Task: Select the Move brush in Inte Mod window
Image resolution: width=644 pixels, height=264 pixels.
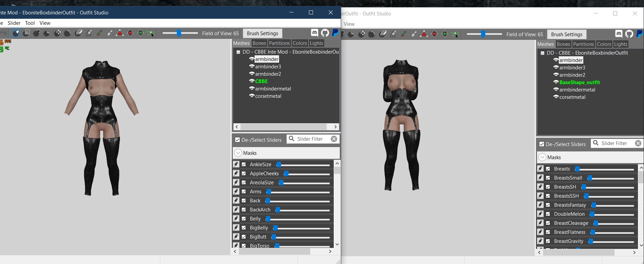Action: [x=57, y=33]
